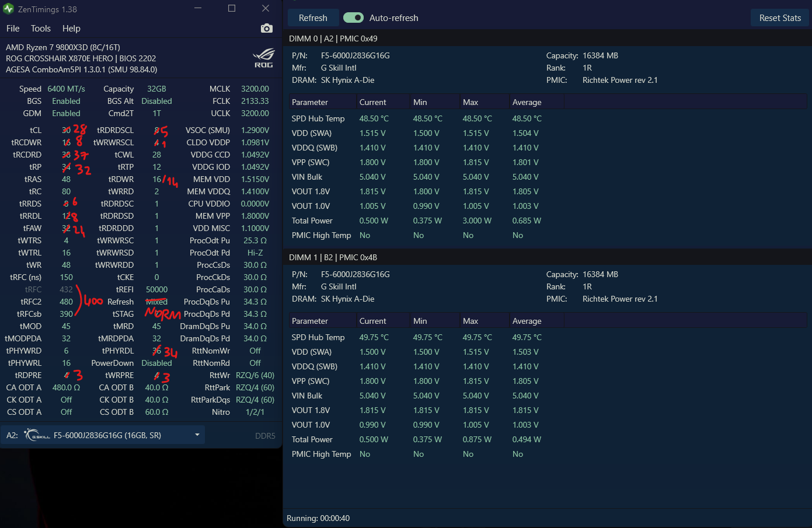The image size is (812, 528).
Task: Click the BGS Alt Disabled value
Action: (x=156, y=101)
